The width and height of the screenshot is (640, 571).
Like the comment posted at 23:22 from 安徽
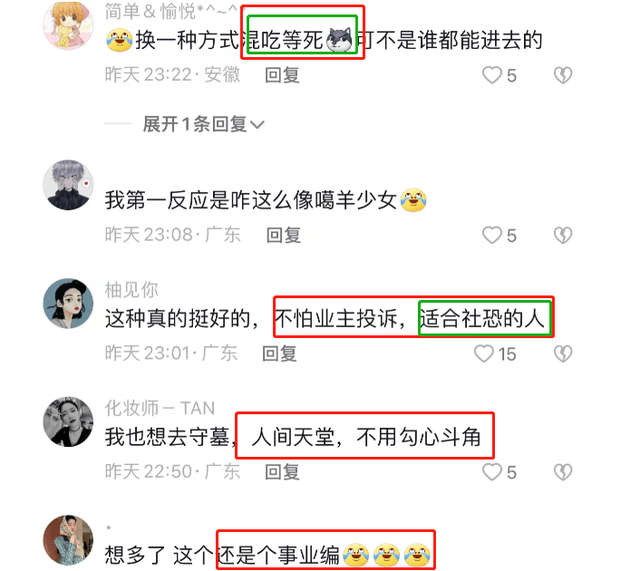[x=492, y=75]
